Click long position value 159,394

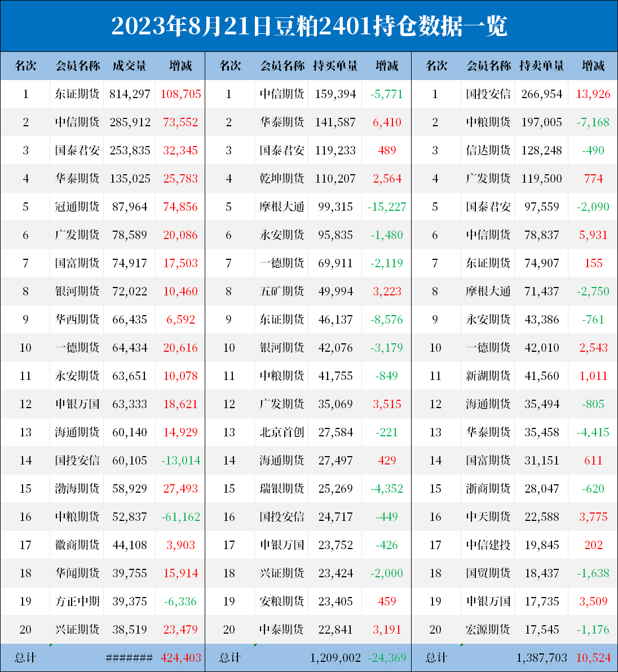click(336, 94)
